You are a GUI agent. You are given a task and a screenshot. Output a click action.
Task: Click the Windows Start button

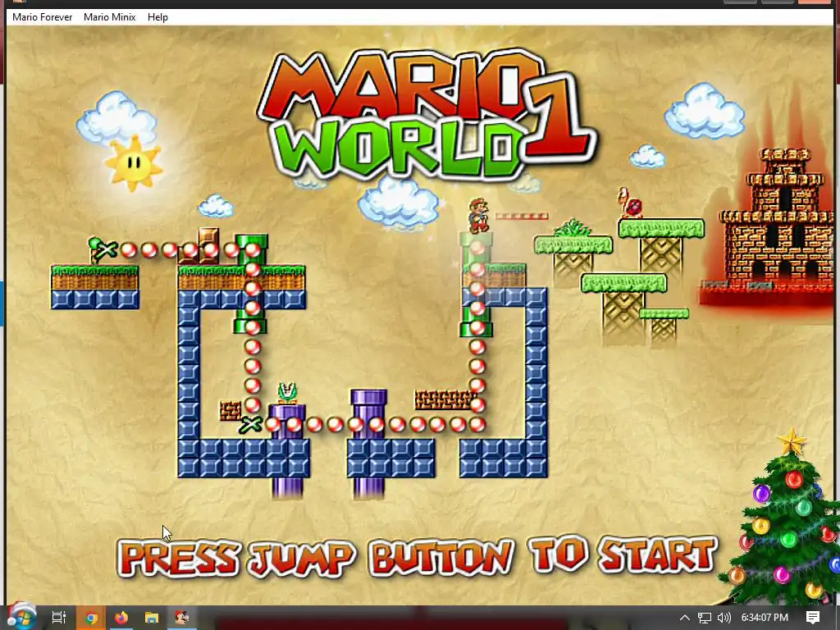21,617
